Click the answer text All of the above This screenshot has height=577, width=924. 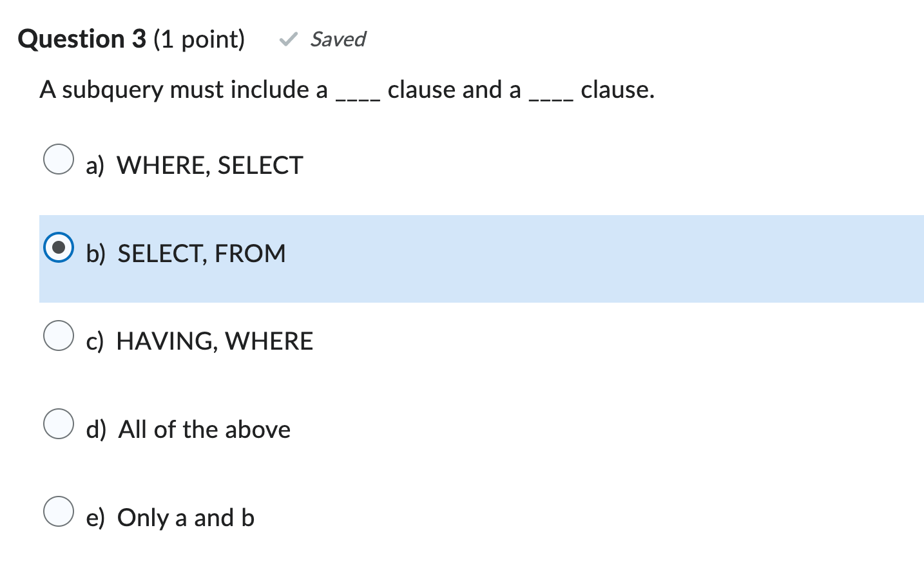click(x=203, y=430)
